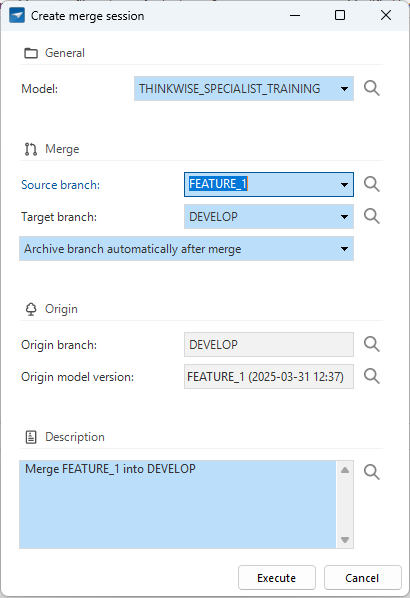This screenshot has height=598, width=410.
Task: Click the Origin model version field
Action: pyautogui.click(x=269, y=377)
